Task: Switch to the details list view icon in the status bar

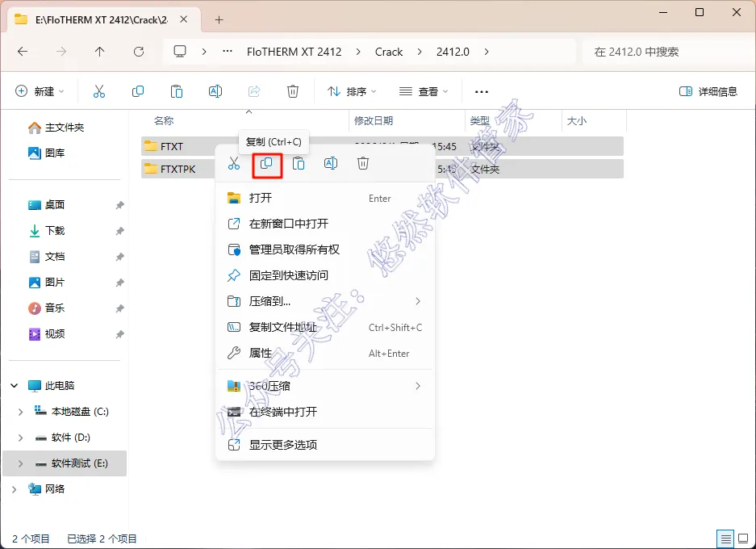Action: (725, 539)
